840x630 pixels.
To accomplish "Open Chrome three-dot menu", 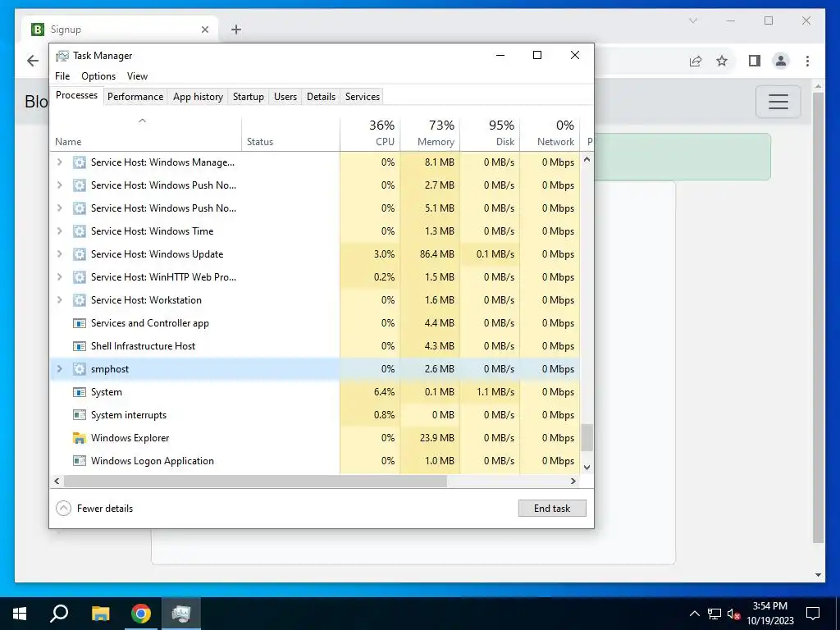I will click(807, 61).
